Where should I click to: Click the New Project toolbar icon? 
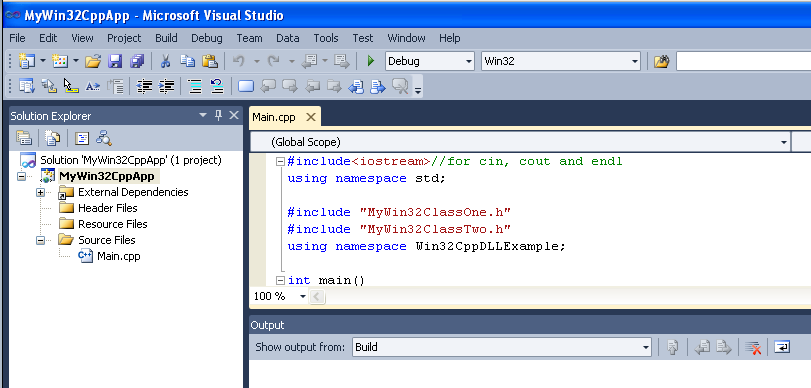pos(26,61)
